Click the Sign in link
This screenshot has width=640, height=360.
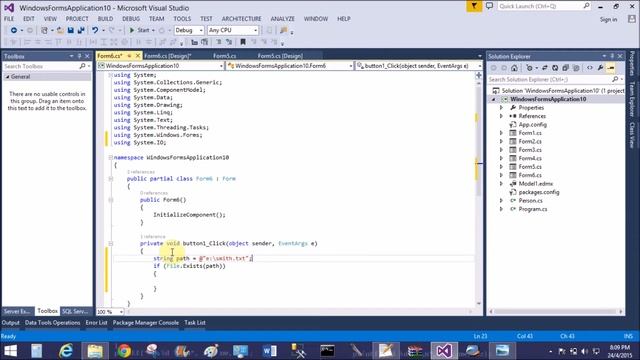[x=608, y=20]
